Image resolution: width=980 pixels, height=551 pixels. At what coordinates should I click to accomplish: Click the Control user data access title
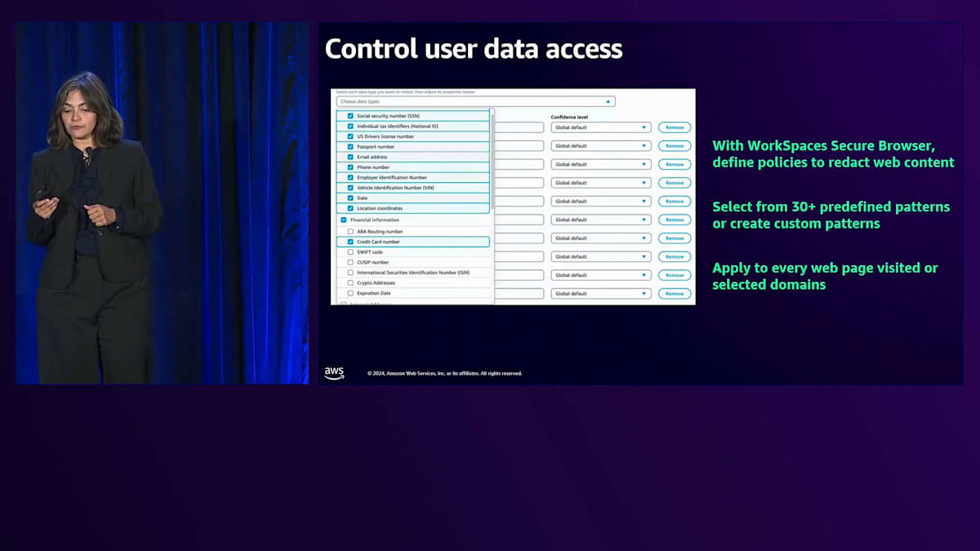[474, 49]
